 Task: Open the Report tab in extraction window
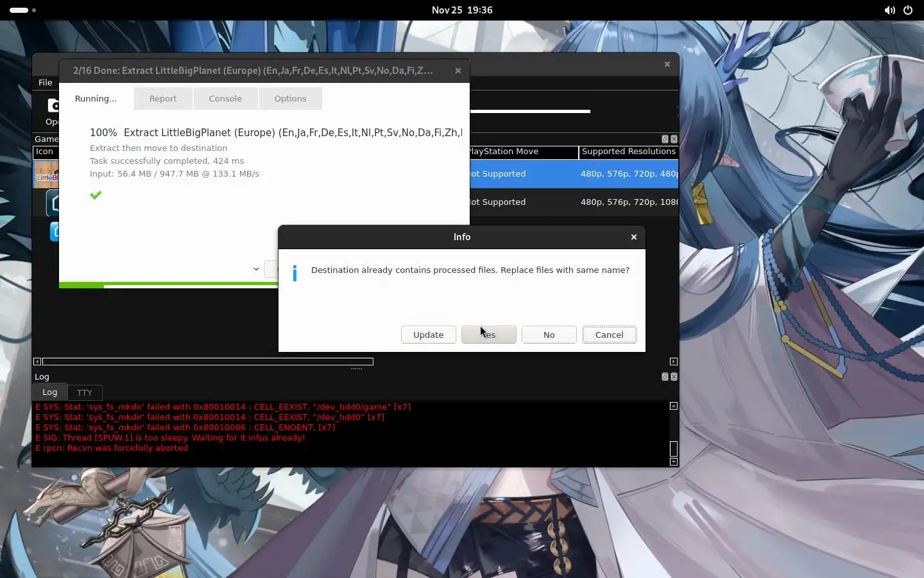click(x=163, y=99)
